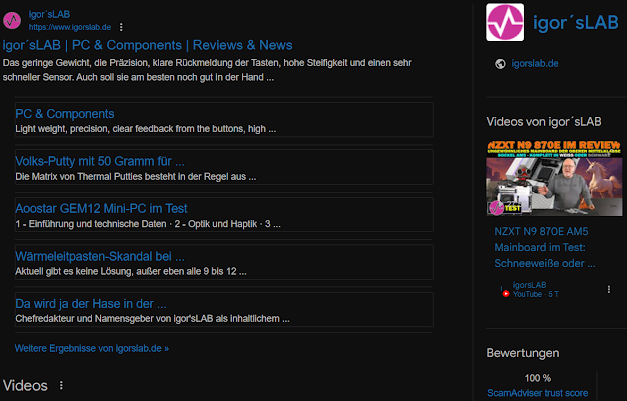Click the 100 % rating value
627x401 pixels.
pyautogui.click(x=537, y=378)
